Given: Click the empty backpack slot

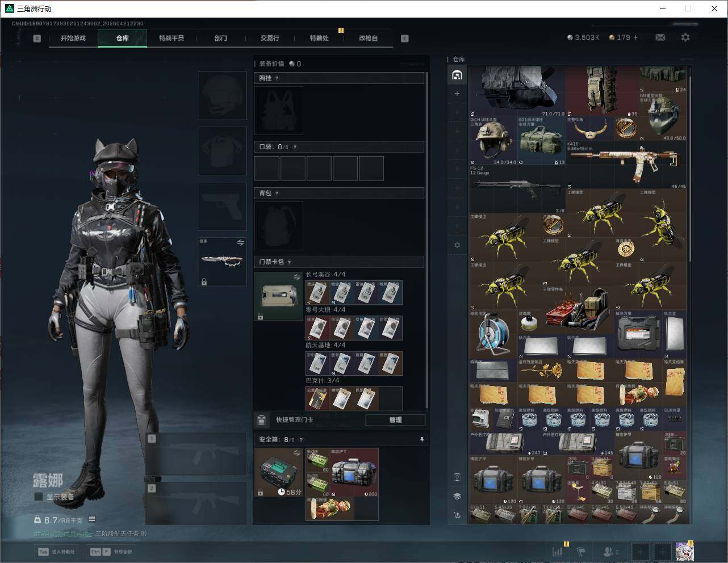Looking at the screenshot, I should tap(279, 226).
